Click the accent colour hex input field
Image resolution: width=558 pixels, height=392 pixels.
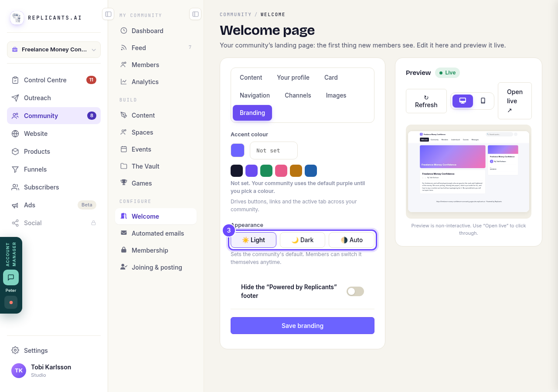pos(274,150)
